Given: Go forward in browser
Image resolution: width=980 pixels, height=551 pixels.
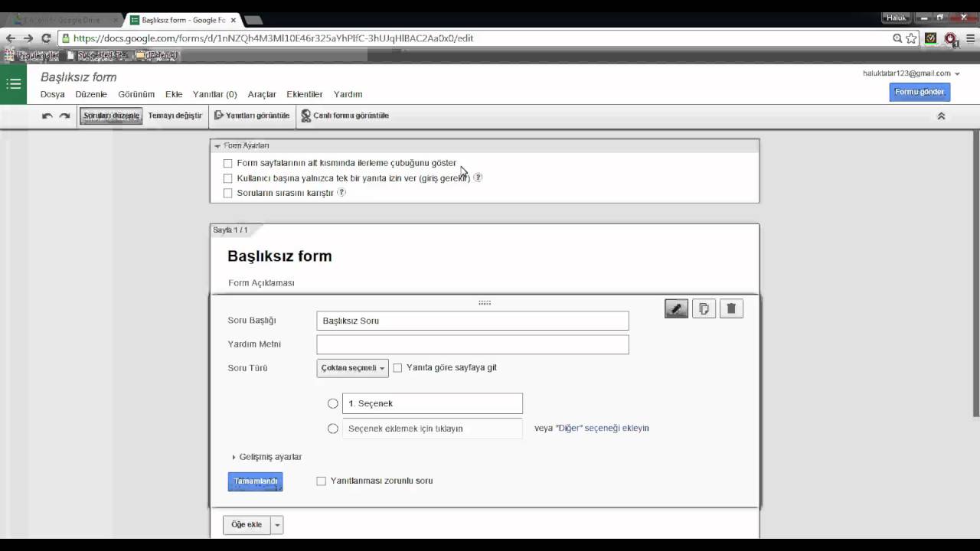Looking at the screenshot, I should pyautogui.click(x=28, y=37).
